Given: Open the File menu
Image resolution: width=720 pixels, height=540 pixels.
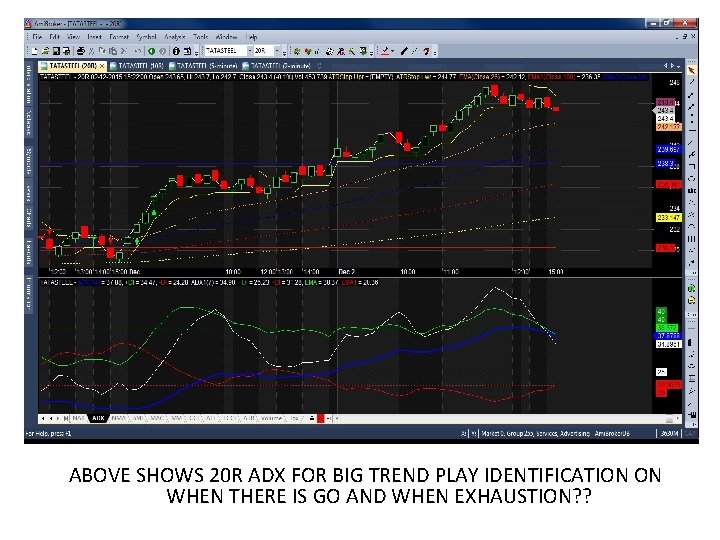Looking at the screenshot, I should (x=38, y=36).
